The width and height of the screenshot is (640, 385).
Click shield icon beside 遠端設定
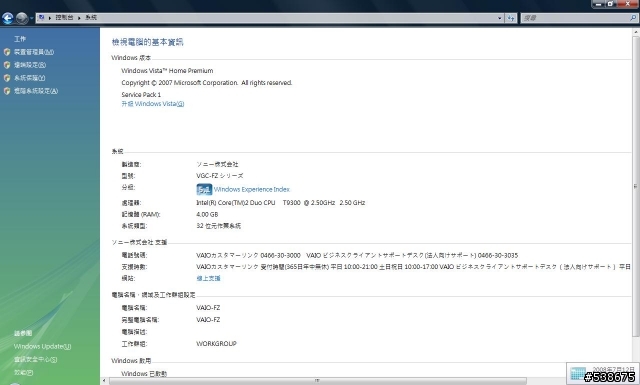(x=7, y=65)
